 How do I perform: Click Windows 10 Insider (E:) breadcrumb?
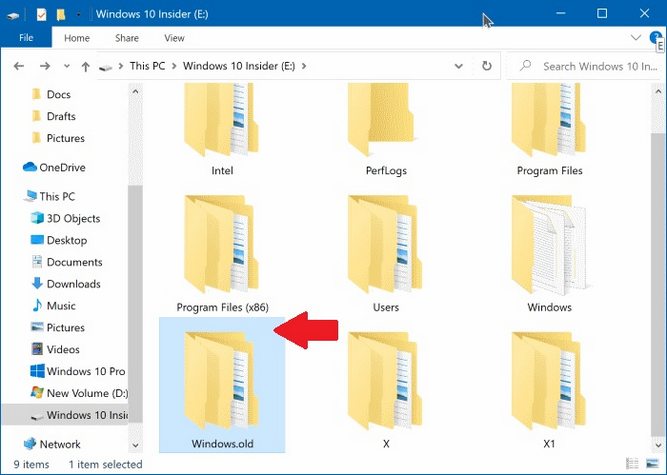coord(239,66)
